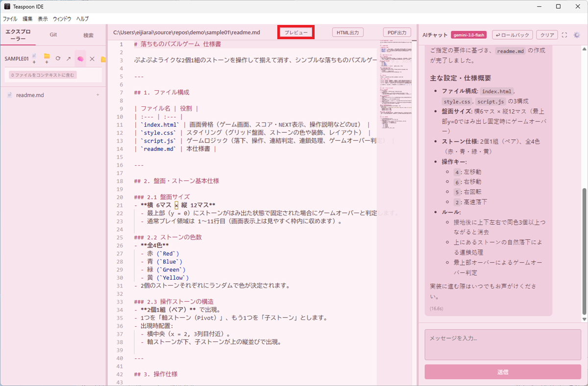Viewport: 588px width, 386px height.
Task: Open the ウィンドウ menu
Action: tap(62, 19)
